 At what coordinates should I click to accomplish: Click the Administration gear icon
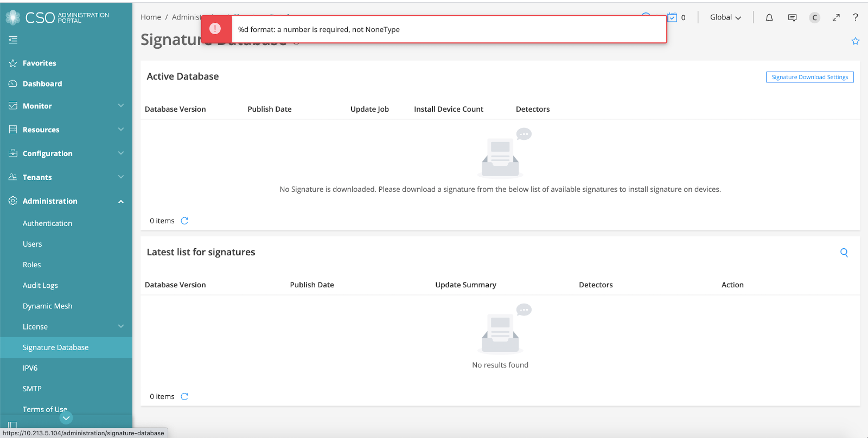(13, 201)
